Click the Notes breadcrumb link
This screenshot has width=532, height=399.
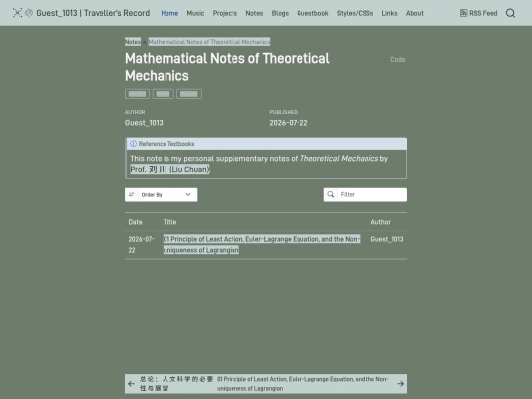133,42
